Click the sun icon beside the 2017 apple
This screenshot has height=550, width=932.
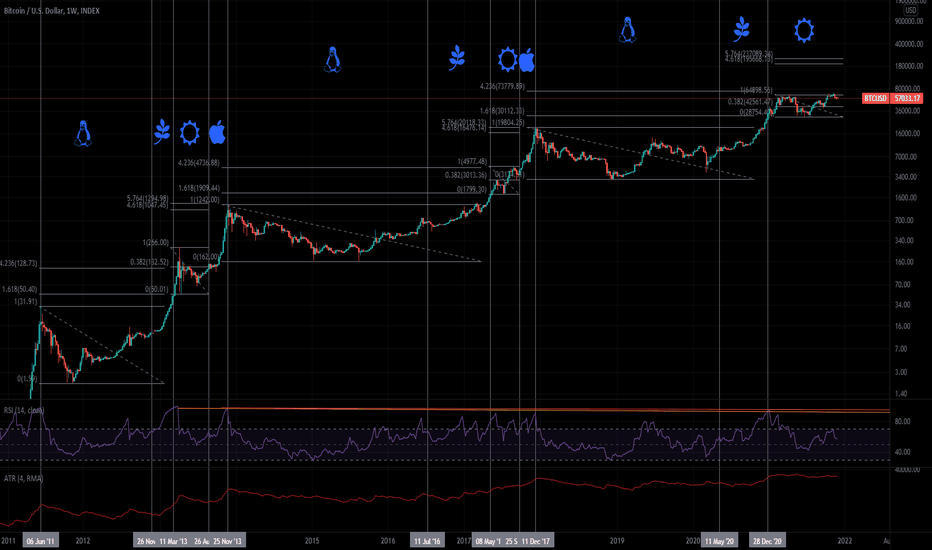pyautogui.click(x=507, y=59)
